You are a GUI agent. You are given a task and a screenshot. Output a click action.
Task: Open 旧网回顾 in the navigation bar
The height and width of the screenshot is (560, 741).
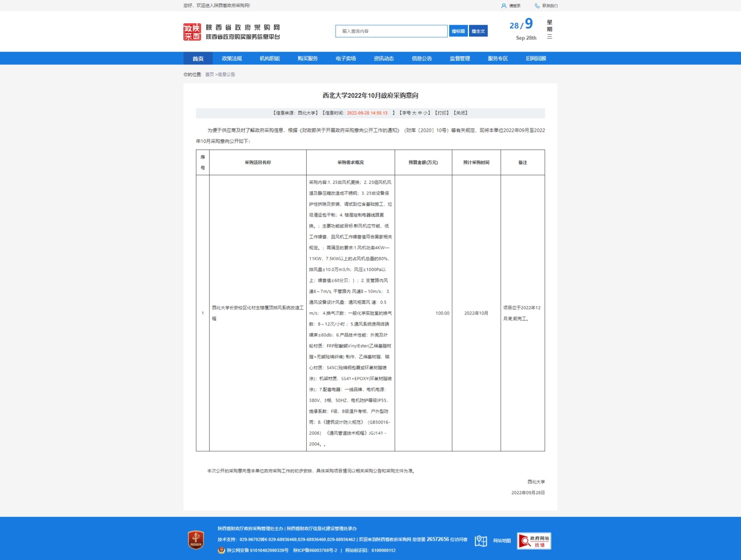(536, 58)
